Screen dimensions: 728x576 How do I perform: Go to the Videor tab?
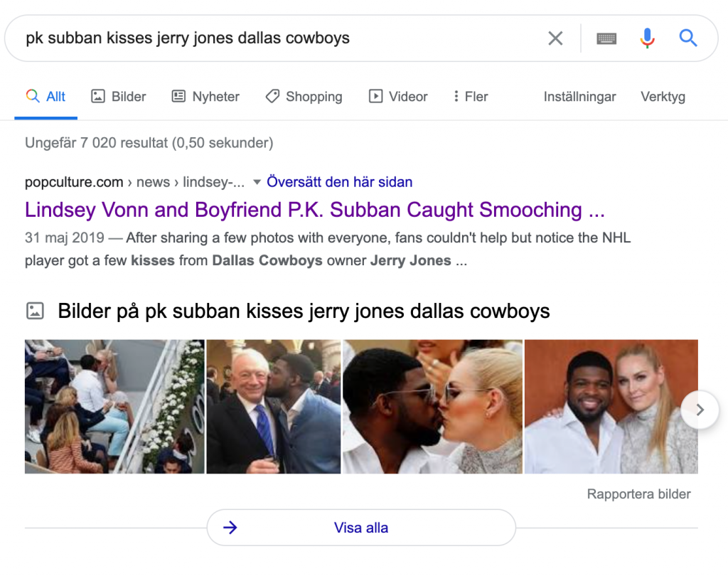point(398,97)
